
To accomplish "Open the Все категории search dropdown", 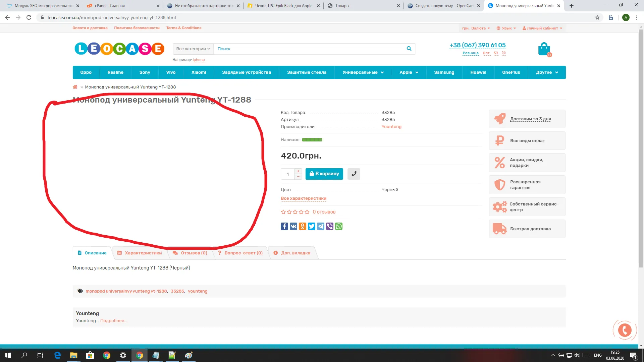I will [193, 49].
